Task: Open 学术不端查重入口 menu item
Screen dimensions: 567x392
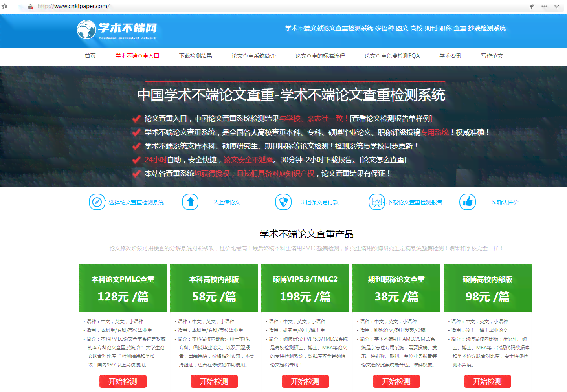Action: (137, 56)
